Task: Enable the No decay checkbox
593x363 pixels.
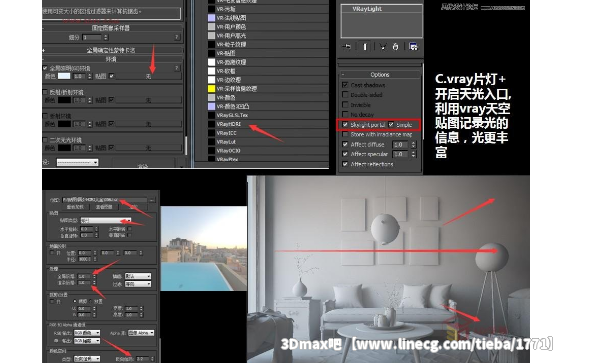Action: [x=345, y=114]
